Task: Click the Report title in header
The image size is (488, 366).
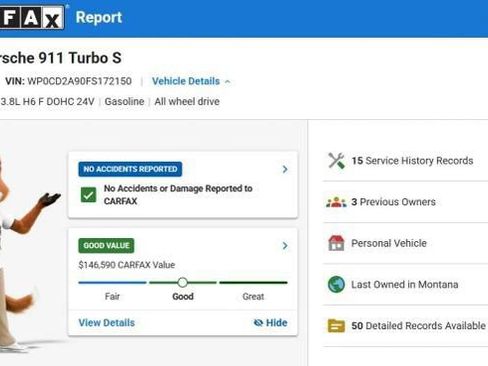Action: click(x=99, y=17)
